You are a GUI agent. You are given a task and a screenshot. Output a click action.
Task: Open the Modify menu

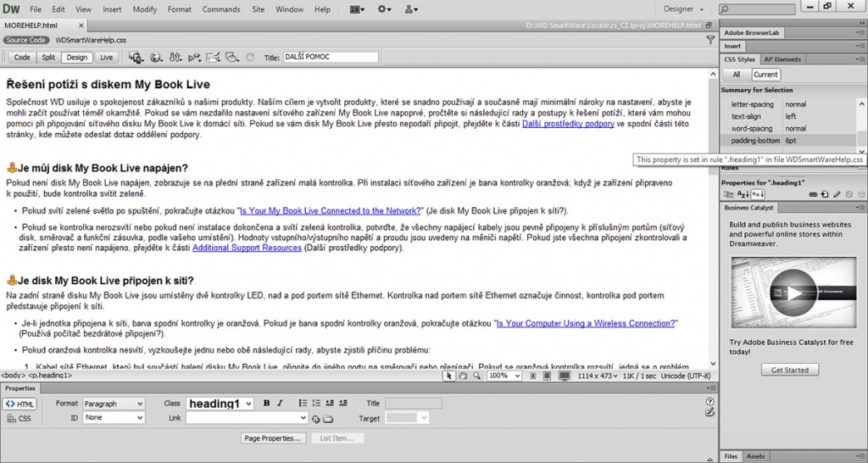point(144,9)
